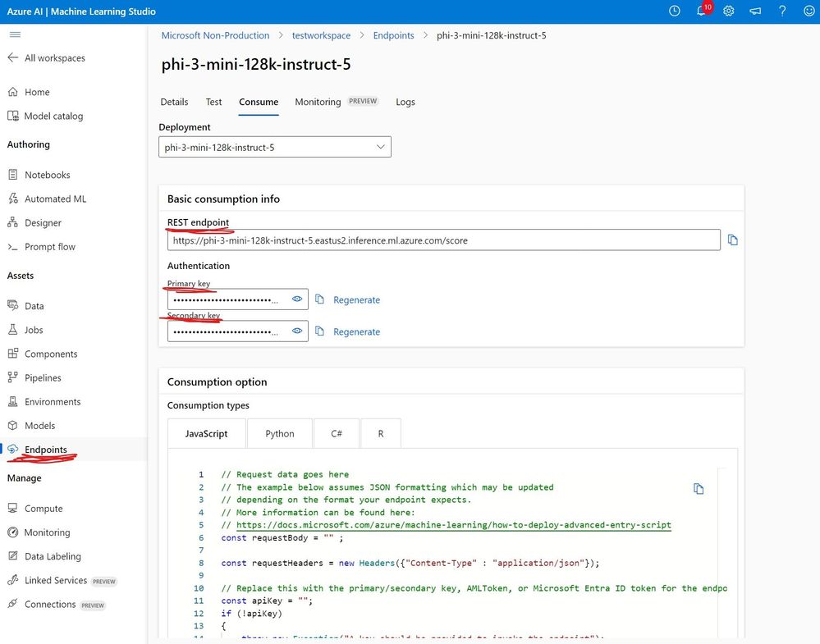
Task: Open the docs.microsoft.com link in code
Action: pyautogui.click(x=453, y=525)
